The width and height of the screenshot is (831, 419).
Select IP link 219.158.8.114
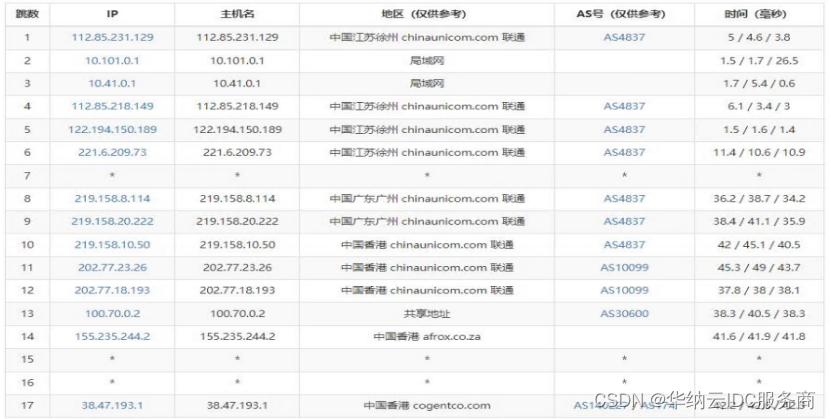112,198
